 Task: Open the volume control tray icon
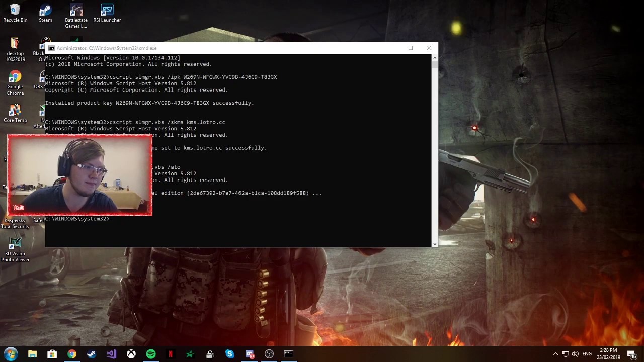click(575, 354)
